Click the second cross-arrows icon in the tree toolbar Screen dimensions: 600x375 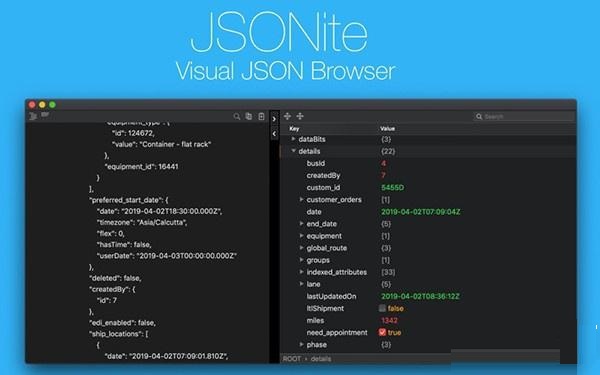(x=300, y=116)
